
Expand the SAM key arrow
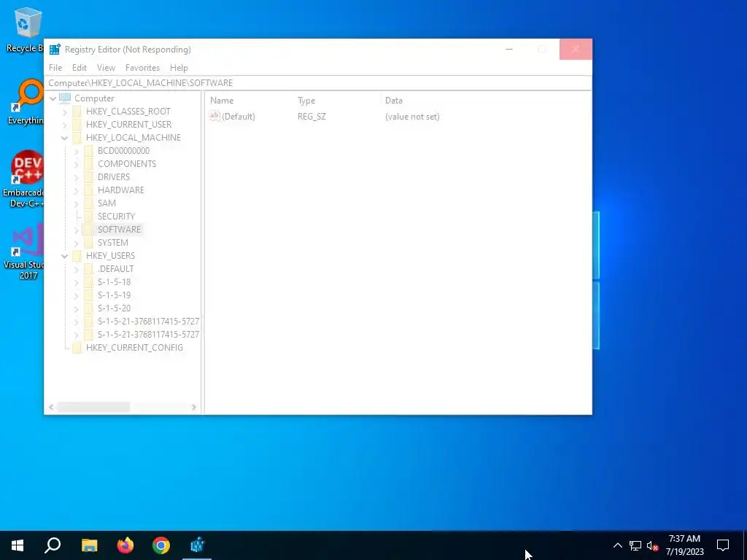(76, 203)
